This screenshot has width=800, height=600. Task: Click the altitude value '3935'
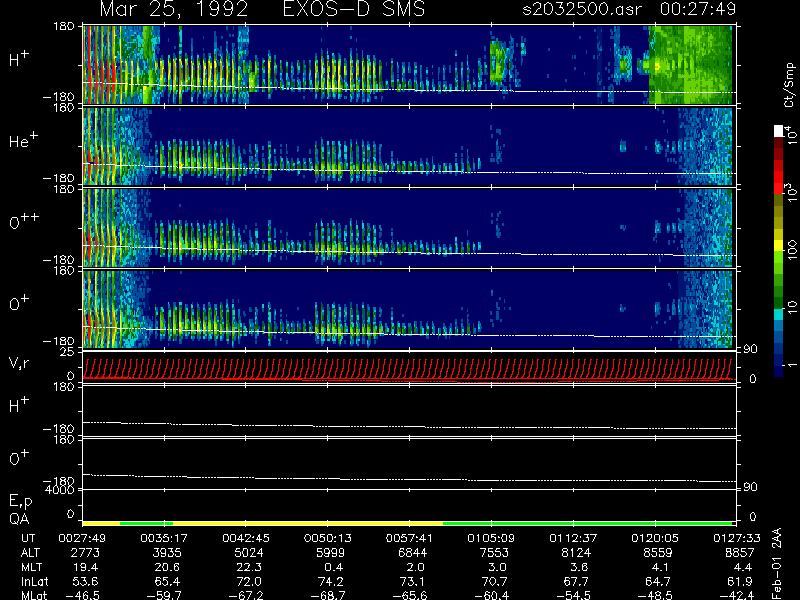(167, 553)
